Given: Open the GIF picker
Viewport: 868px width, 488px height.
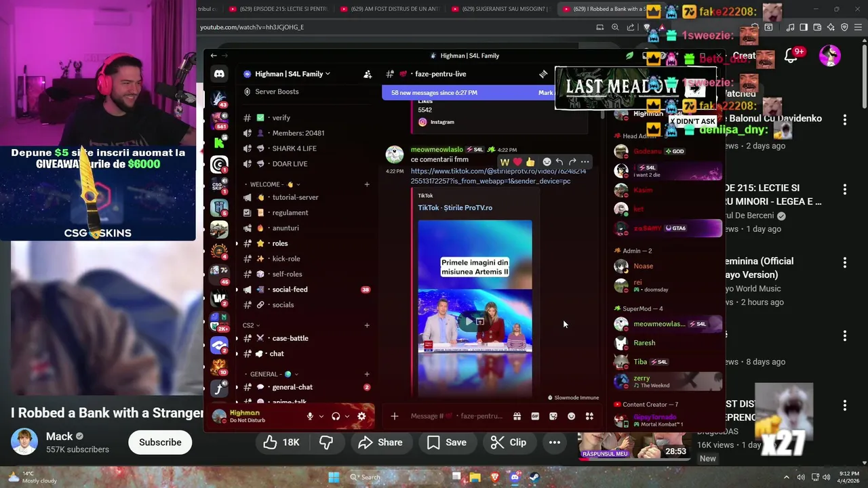Looking at the screenshot, I should 535,416.
